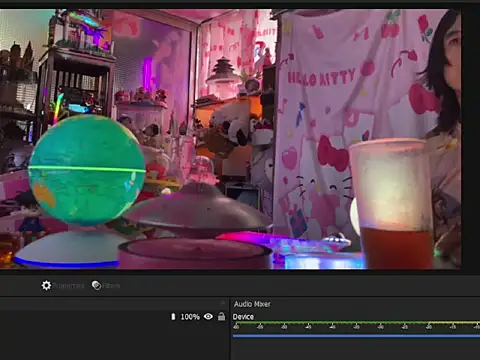The image size is (480, 360).
Task: Open the Filters dialog for the source
Action: point(106,286)
